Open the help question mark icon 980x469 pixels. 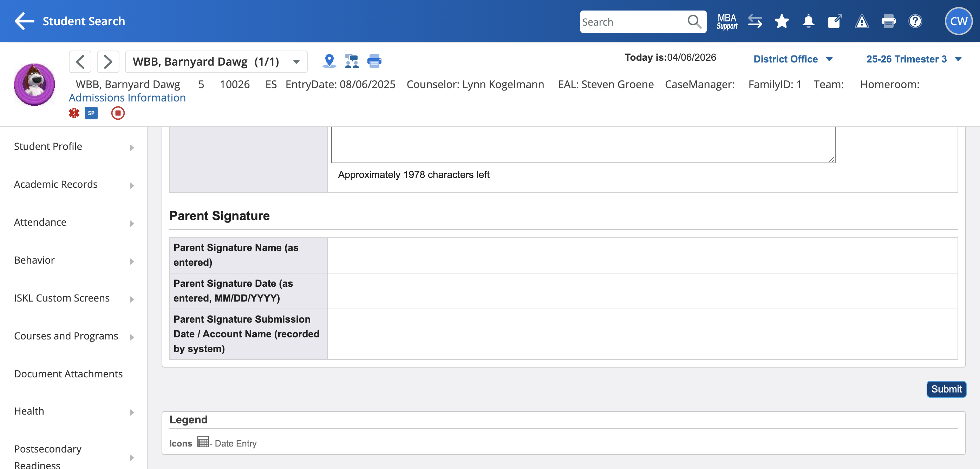(x=915, y=22)
